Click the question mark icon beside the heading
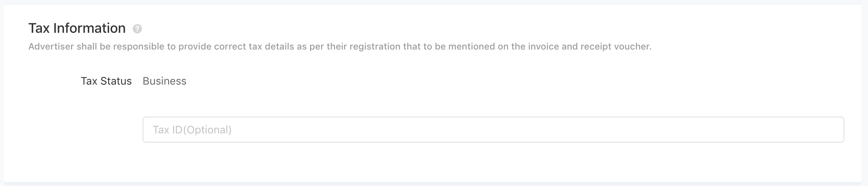868x186 pixels. pos(137,29)
